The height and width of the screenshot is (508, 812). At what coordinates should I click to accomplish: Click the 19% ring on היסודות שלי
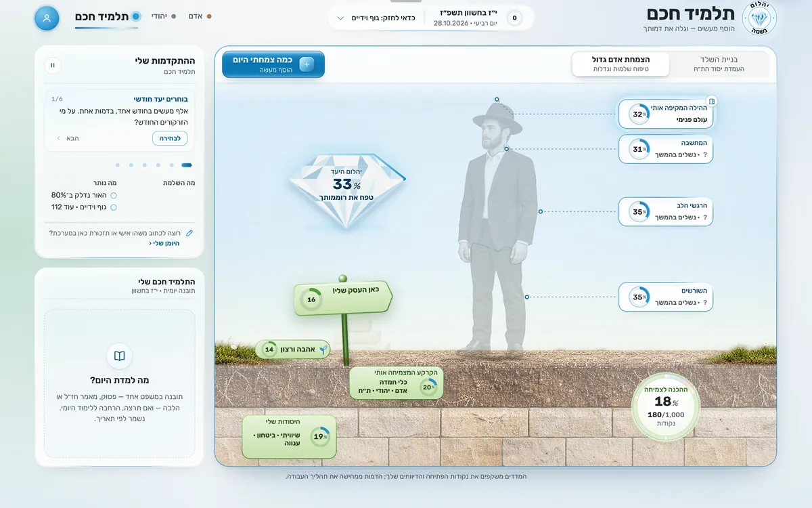(x=320, y=437)
